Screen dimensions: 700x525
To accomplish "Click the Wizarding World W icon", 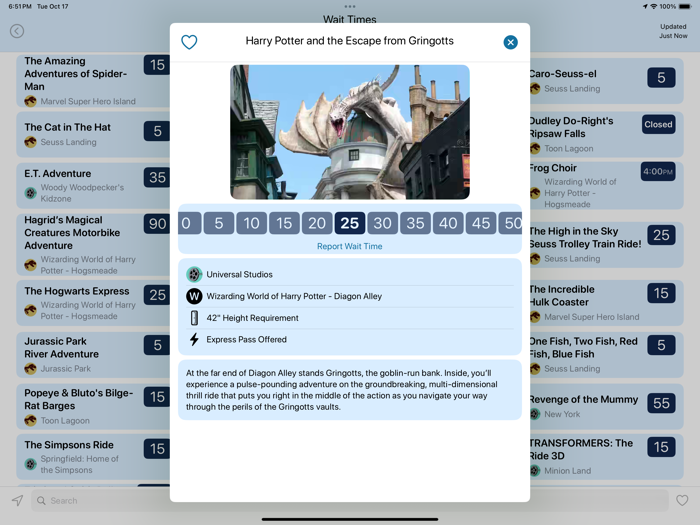I will (x=194, y=296).
